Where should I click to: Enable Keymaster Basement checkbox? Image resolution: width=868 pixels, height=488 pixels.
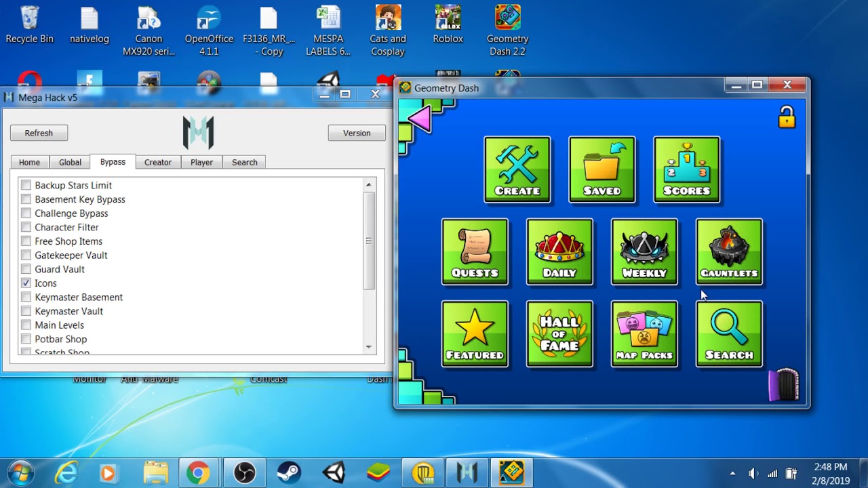(26, 297)
